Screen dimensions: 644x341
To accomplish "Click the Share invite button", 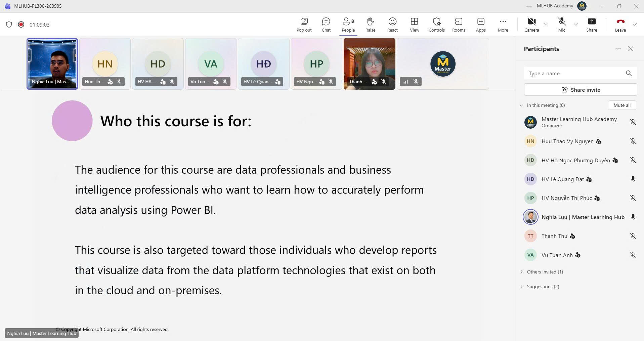I will point(581,90).
